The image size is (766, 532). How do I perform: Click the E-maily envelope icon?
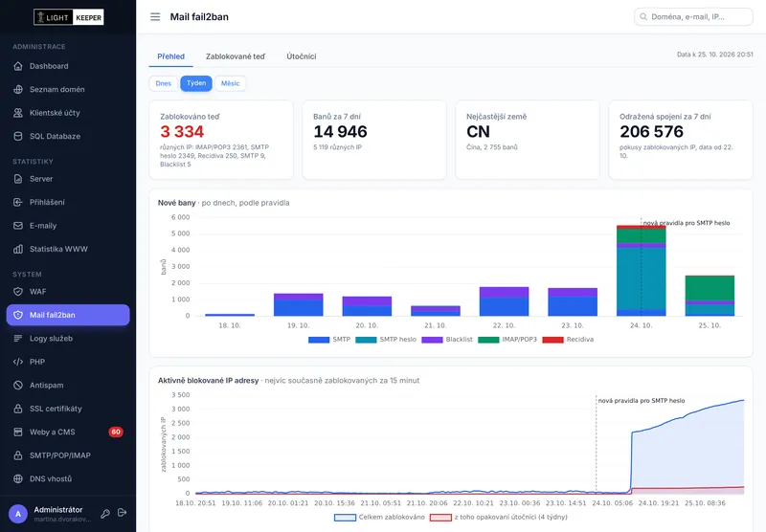(x=18, y=226)
